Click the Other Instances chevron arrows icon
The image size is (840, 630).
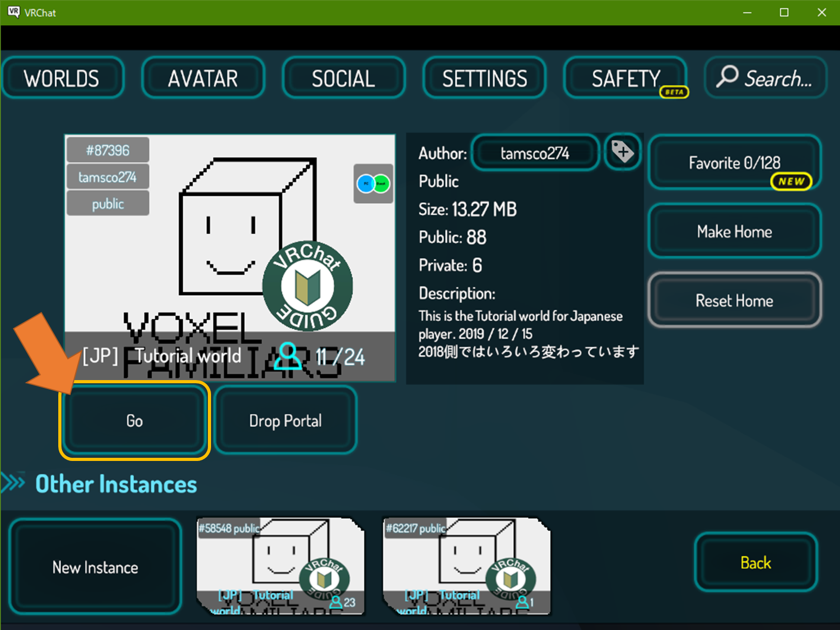point(14,482)
